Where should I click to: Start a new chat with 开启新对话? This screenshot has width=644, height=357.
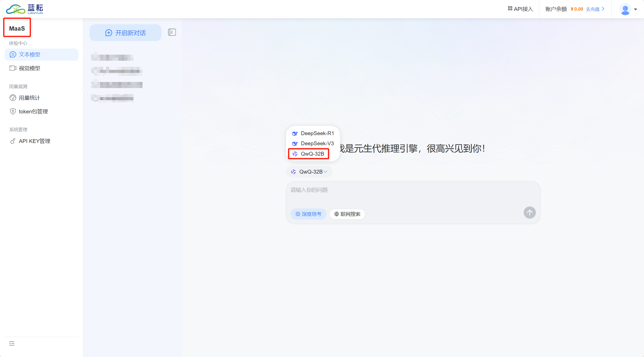pyautogui.click(x=125, y=33)
